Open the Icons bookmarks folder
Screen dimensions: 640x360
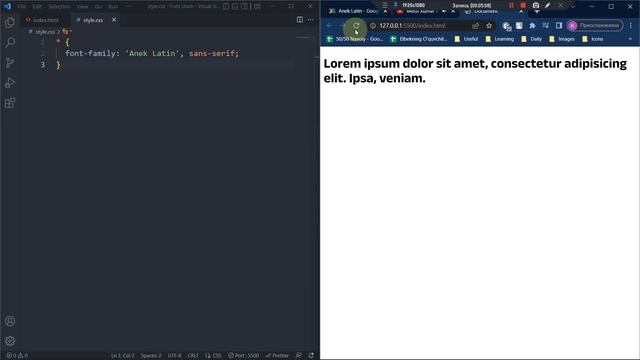tap(593, 39)
